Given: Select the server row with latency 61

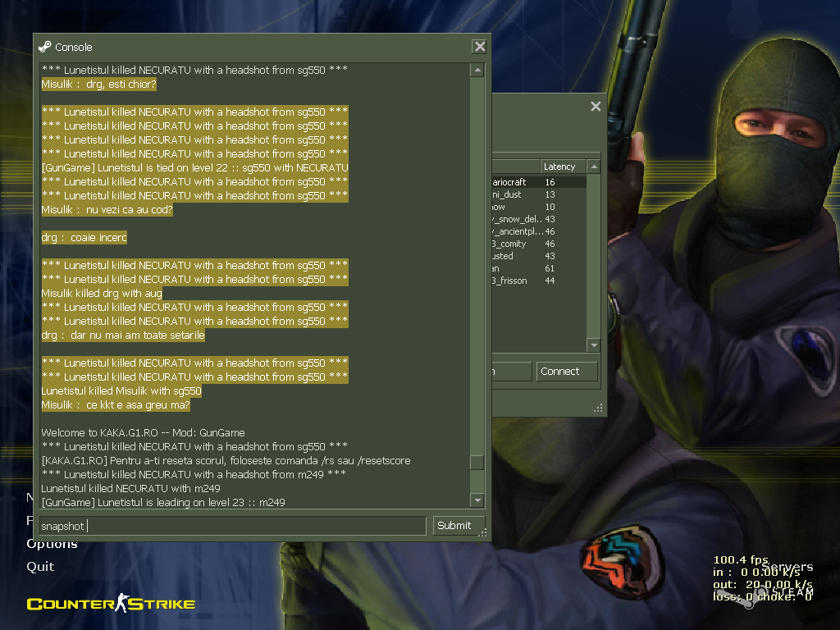Looking at the screenshot, I should tap(539, 268).
